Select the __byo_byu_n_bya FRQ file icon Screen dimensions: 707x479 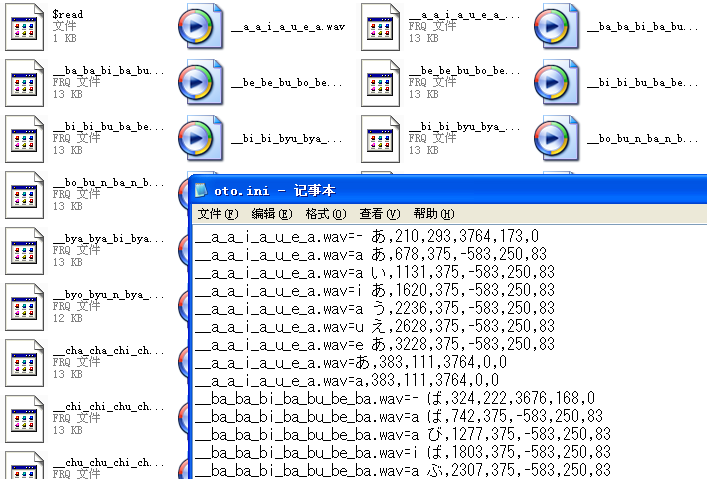(x=24, y=307)
